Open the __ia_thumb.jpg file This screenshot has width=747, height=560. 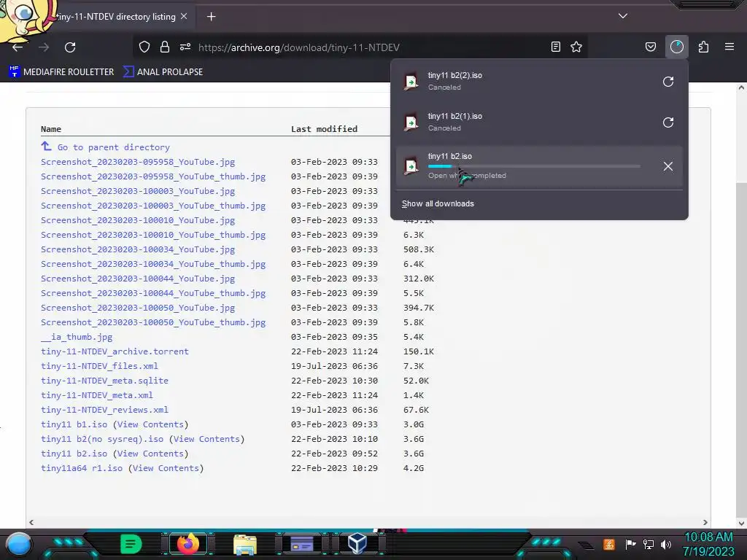[77, 337]
